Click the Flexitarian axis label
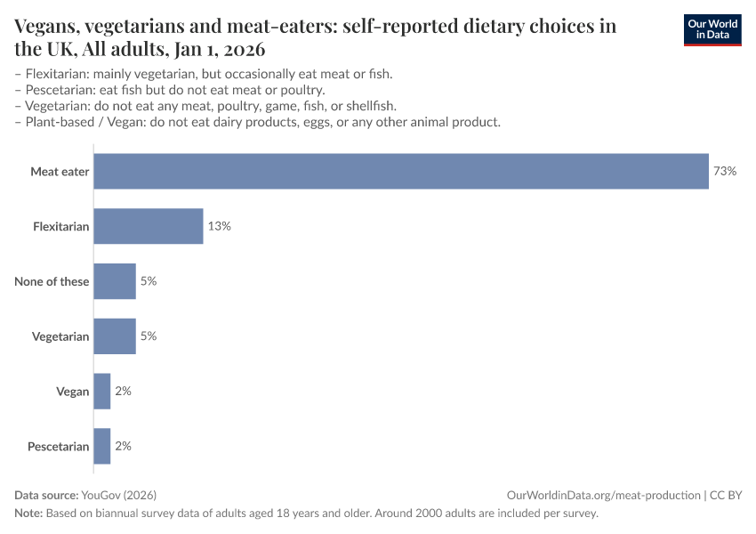The image size is (756, 534). (60, 227)
